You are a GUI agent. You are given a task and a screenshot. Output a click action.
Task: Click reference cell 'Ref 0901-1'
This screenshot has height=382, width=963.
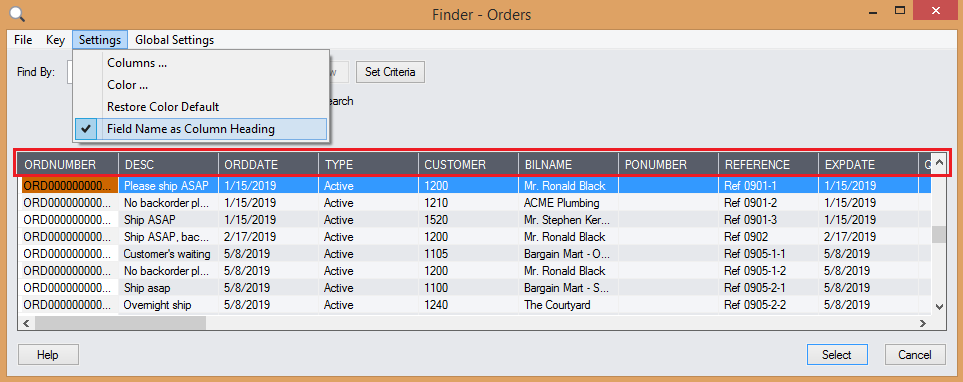click(x=769, y=185)
